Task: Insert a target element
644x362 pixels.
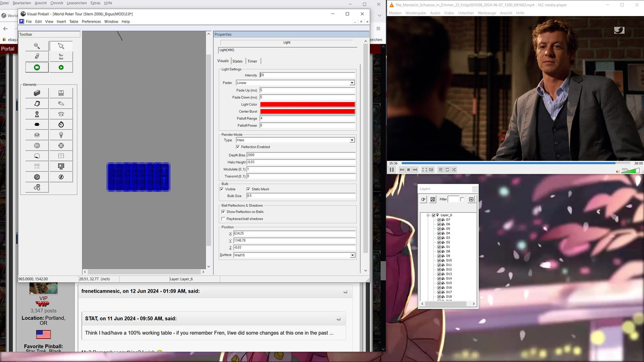Action: click(61, 146)
